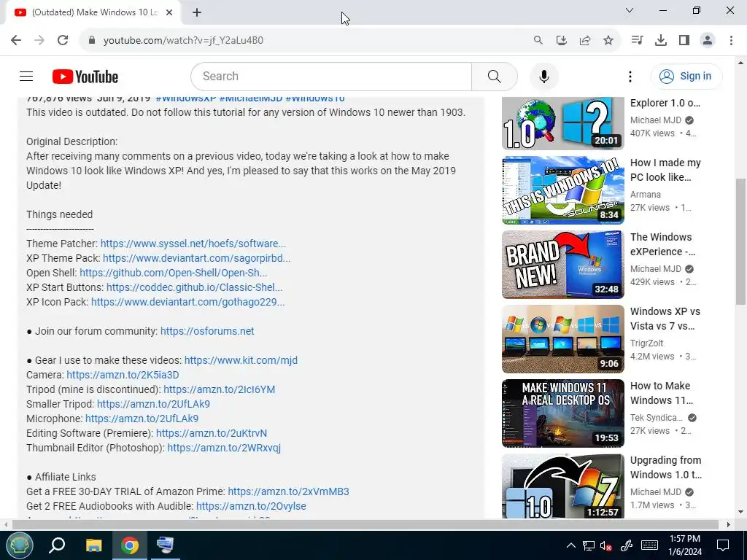The width and height of the screenshot is (747, 560).
Task: Click the page vertical scrollbar thumb
Action: (x=740, y=241)
